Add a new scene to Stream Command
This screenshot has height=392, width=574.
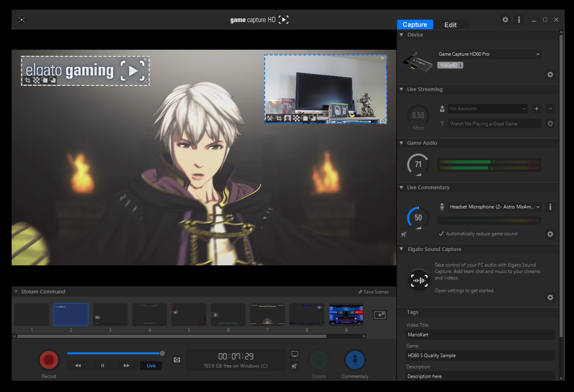tap(379, 315)
